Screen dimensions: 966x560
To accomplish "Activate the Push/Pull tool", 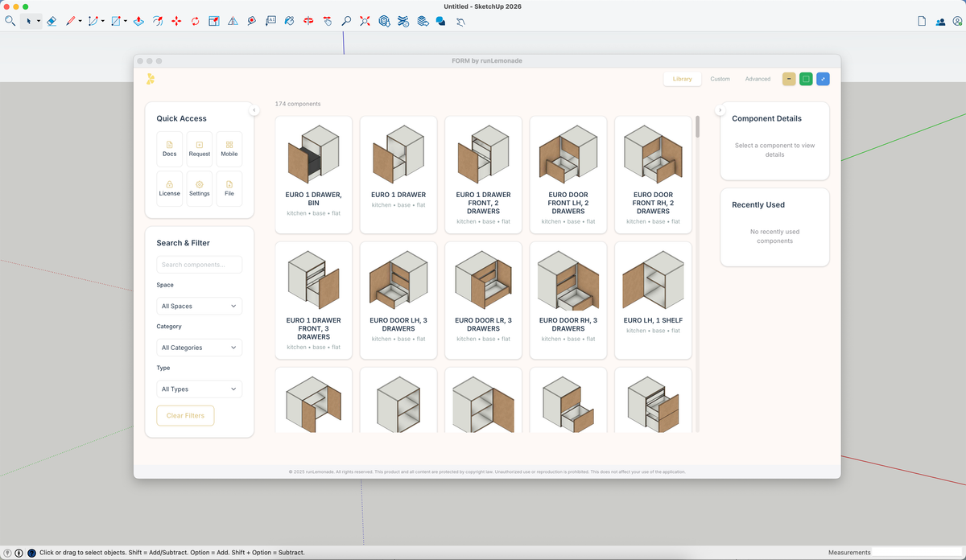I will (x=138, y=21).
